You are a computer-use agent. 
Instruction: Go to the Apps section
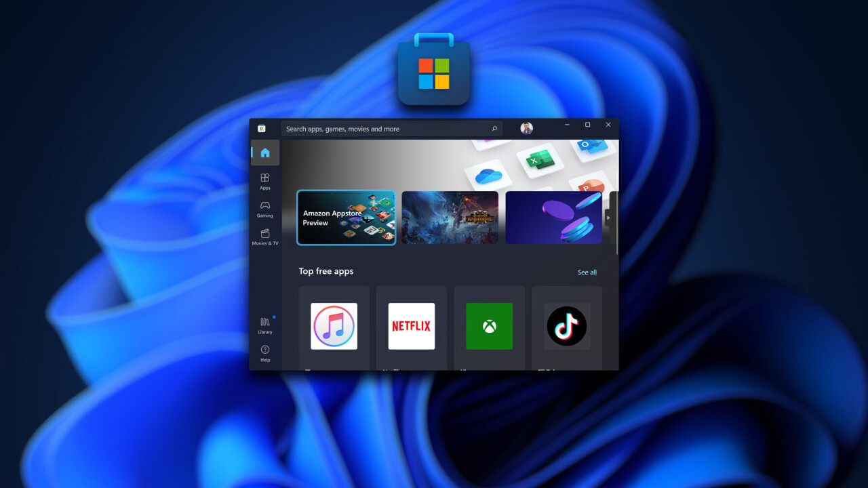[x=265, y=180]
